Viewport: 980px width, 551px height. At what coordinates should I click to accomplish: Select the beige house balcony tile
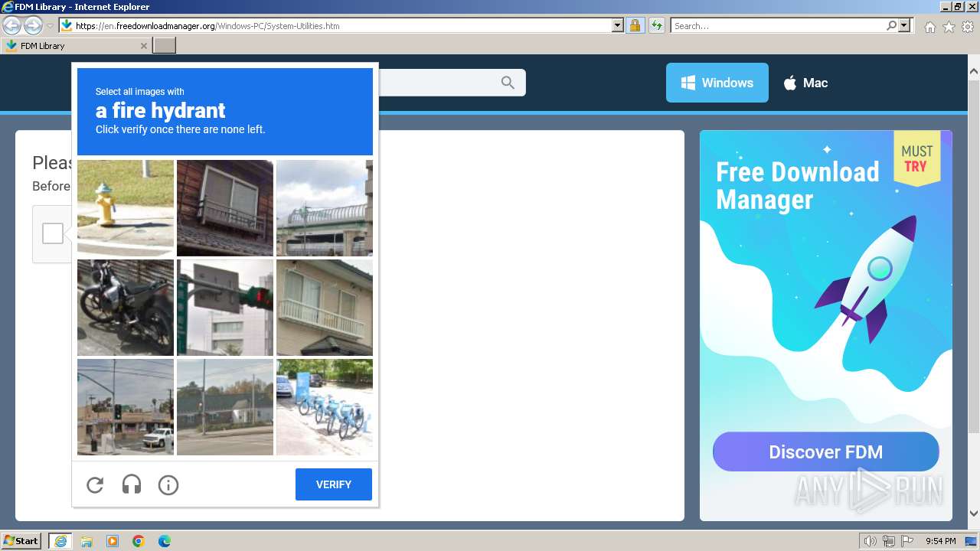click(x=325, y=307)
